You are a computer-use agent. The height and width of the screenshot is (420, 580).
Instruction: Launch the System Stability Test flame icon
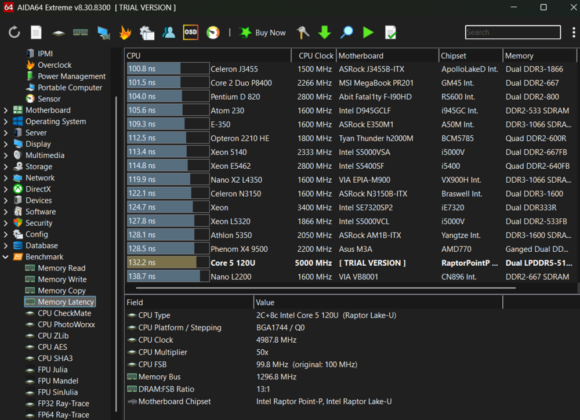point(125,33)
